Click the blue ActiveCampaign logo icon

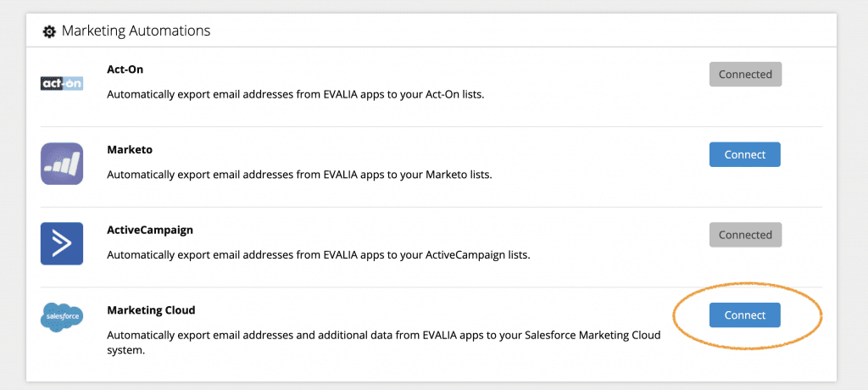(x=62, y=244)
